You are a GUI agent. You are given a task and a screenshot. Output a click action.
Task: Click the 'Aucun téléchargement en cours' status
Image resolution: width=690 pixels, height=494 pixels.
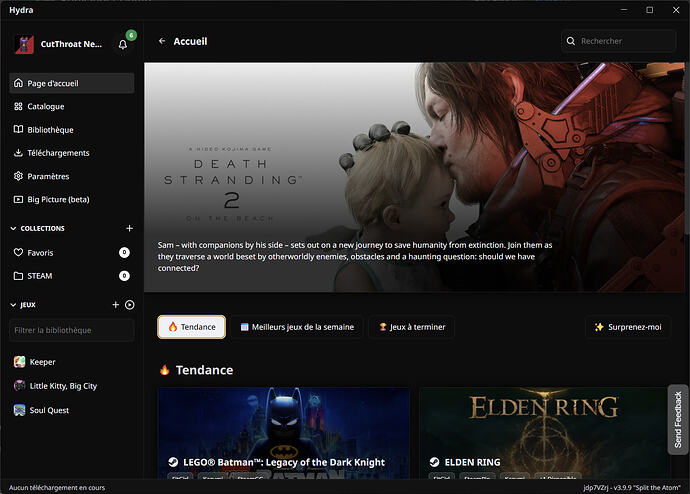(57, 487)
